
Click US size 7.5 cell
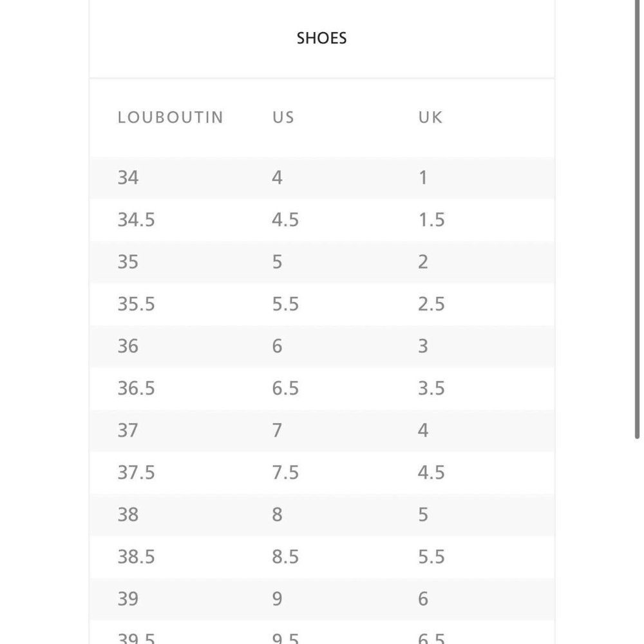click(285, 472)
